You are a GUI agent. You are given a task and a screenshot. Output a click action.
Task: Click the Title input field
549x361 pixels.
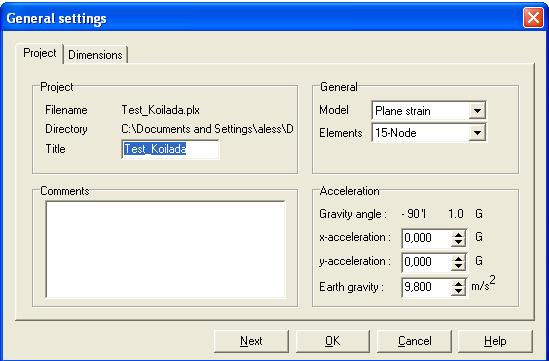[170, 149]
